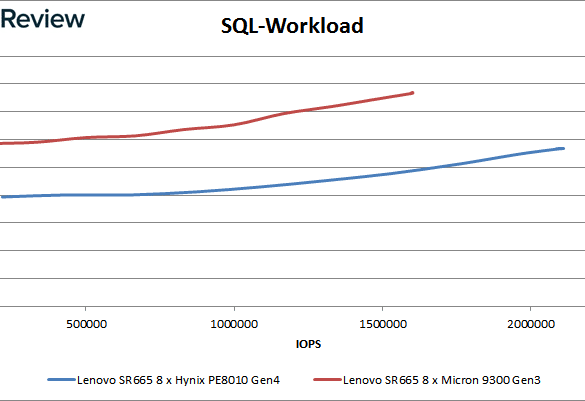The height and width of the screenshot is (401, 585).
Task: Select the 500000 x-axis label
Action: click(87, 324)
